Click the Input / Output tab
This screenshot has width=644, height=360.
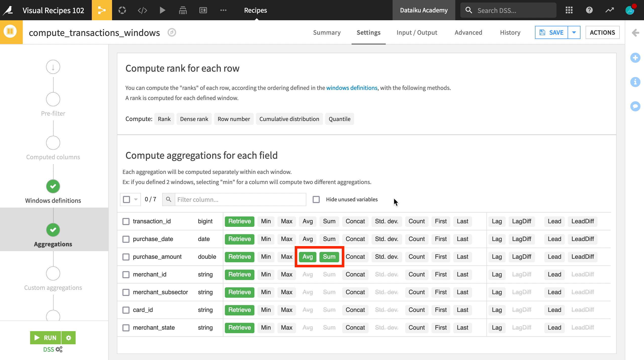pos(417,32)
